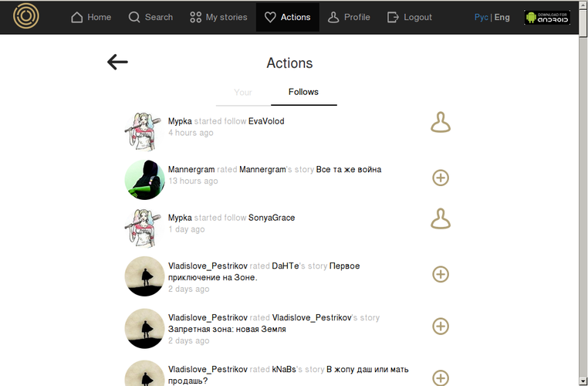Image resolution: width=588 pixels, height=386 pixels.
Task: Click person icon in EvaVolod row
Action: tap(441, 122)
